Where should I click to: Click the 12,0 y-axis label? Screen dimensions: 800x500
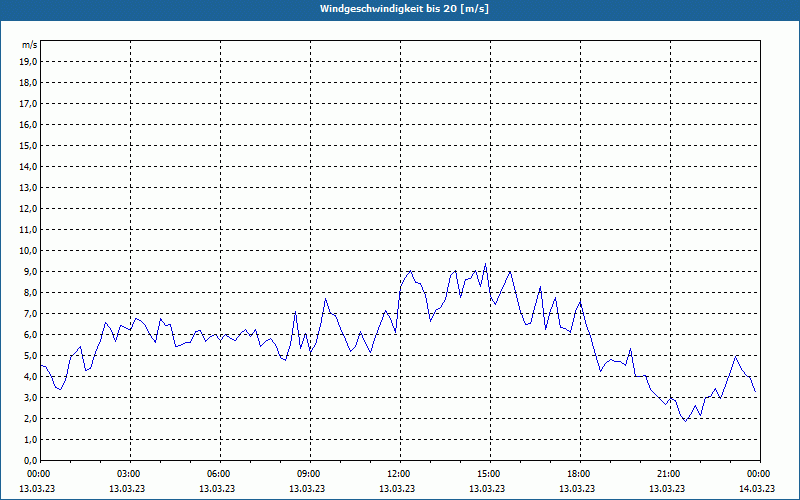pos(29,209)
